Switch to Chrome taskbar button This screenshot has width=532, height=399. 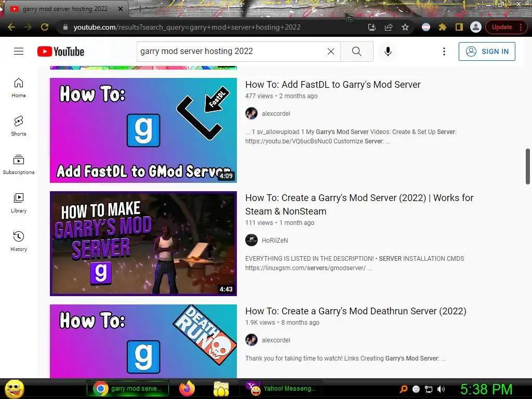pos(128,389)
